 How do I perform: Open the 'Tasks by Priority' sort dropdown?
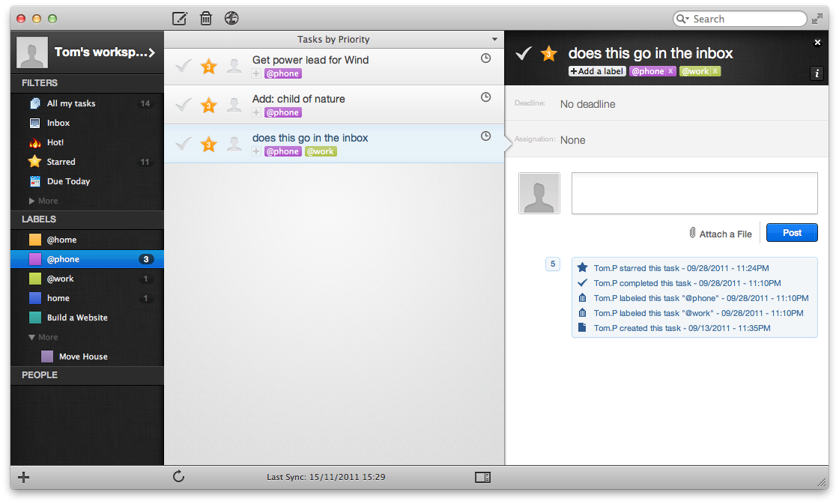[x=494, y=39]
